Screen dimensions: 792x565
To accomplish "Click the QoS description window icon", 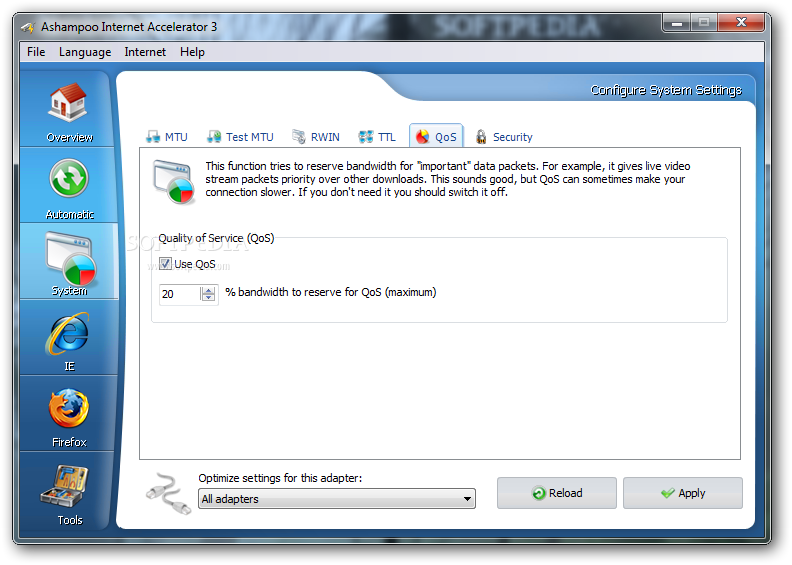I will click(x=173, y=181).
